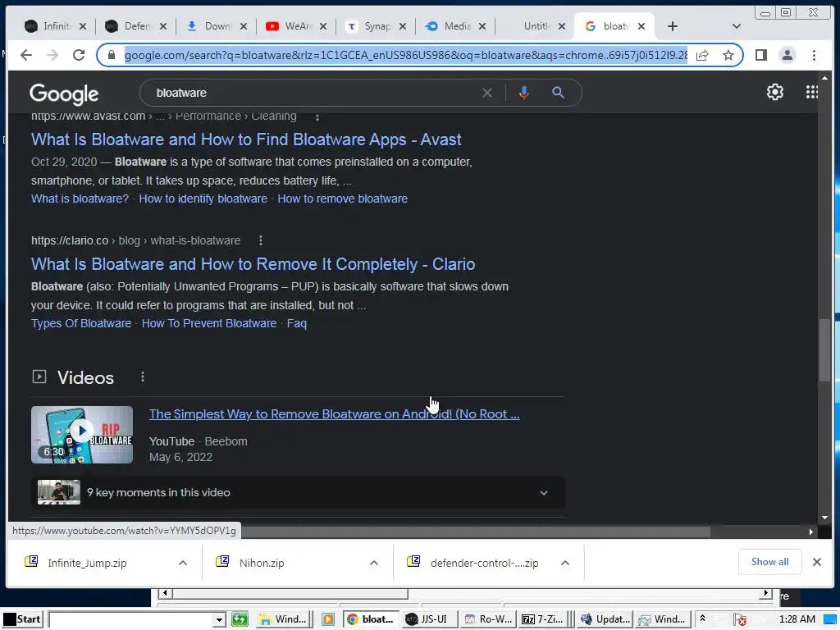840x630 pixels.
Task: Open 'Types Of Bloatware' sublink
Action: pos(81,323)
